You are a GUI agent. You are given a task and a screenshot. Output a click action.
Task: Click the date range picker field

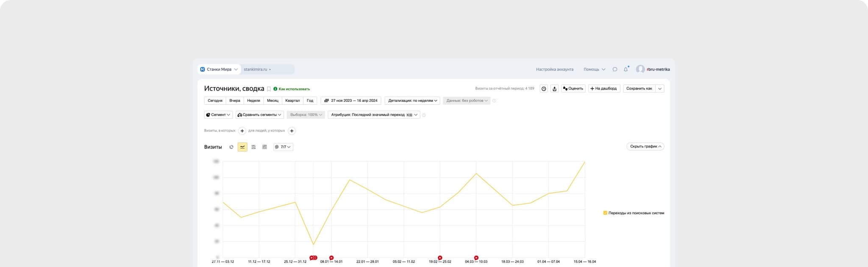click(x=351, y=101)
